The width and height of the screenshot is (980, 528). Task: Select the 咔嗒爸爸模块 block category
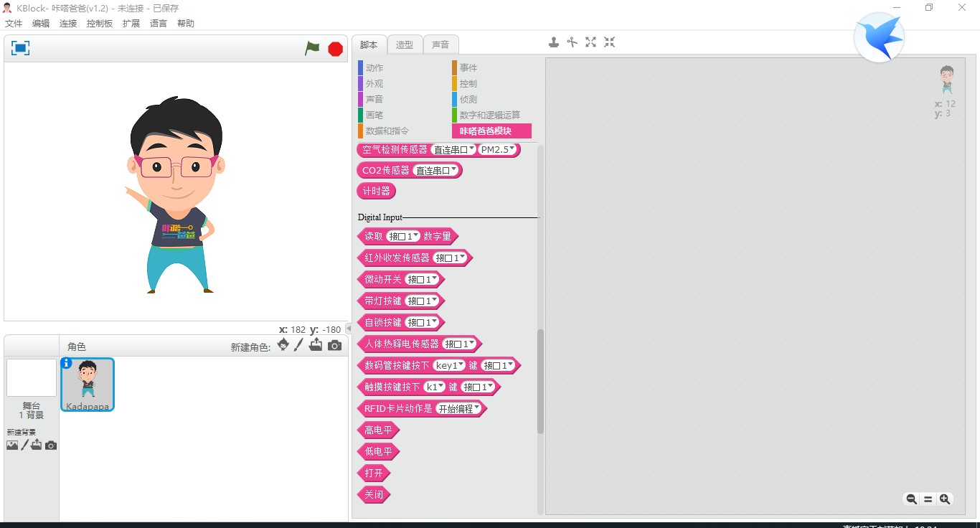pyautogui.click(x=491, y=131)
